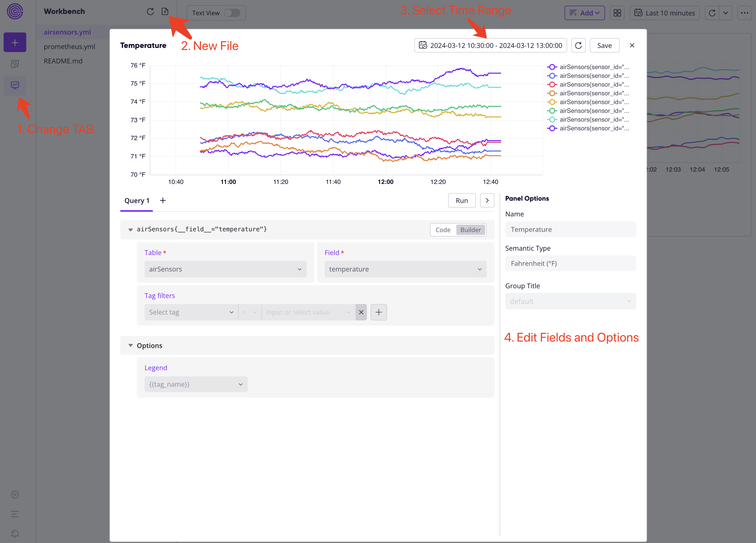The width and height of the screenshot is (756, 543).
Task: Toggle the second airSensors legend series
Action: click(588, 76)
